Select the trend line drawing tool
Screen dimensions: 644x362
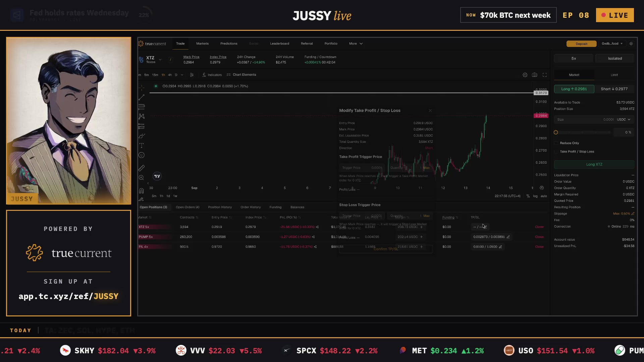142,97
